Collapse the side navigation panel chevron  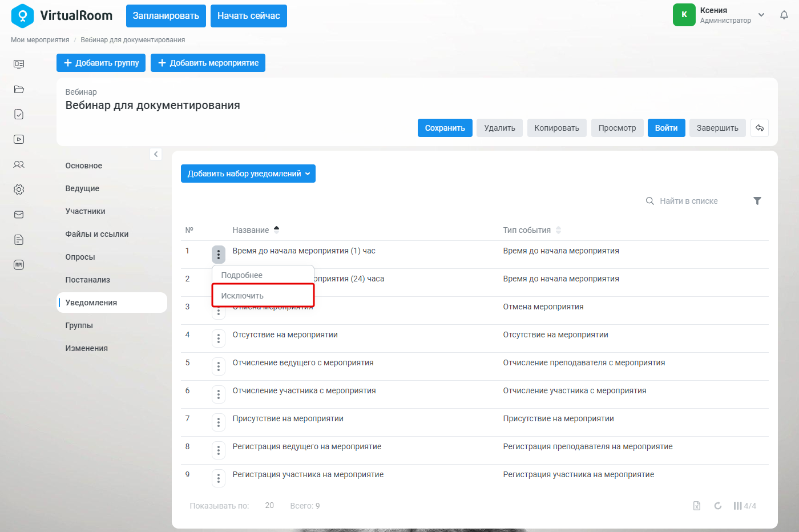coord(156,154)
